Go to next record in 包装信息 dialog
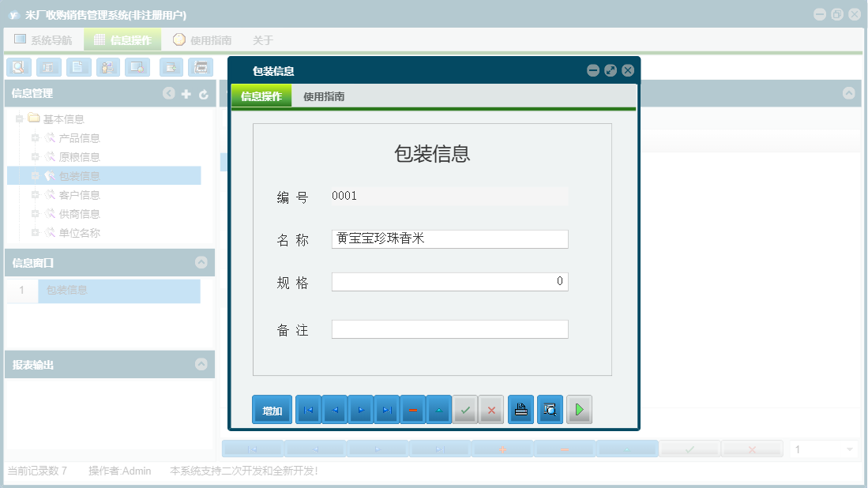This screenshot has width=868, height=488. pyautogui.click(x=360, y=410)
